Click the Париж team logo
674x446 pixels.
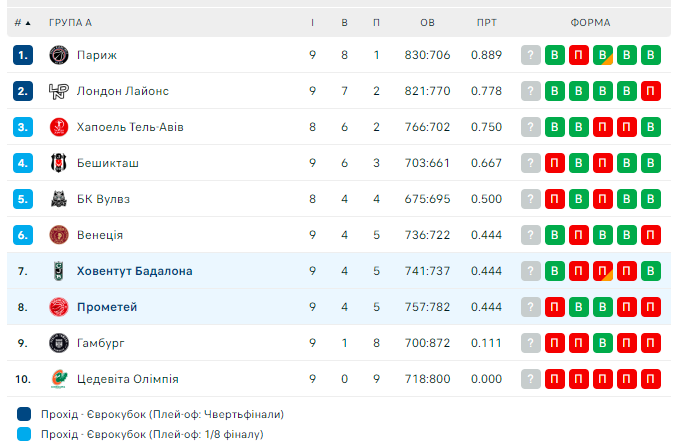(x=58, y=55)
